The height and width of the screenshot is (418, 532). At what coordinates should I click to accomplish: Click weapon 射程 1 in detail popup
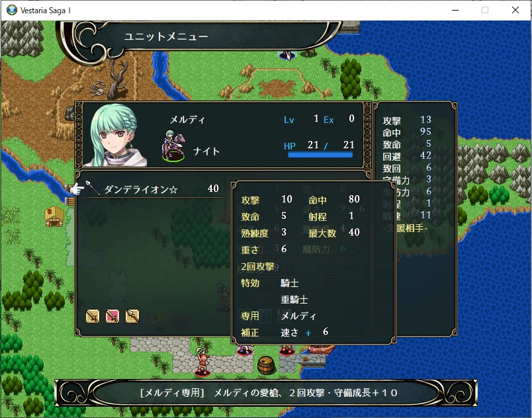click(331, 216)
